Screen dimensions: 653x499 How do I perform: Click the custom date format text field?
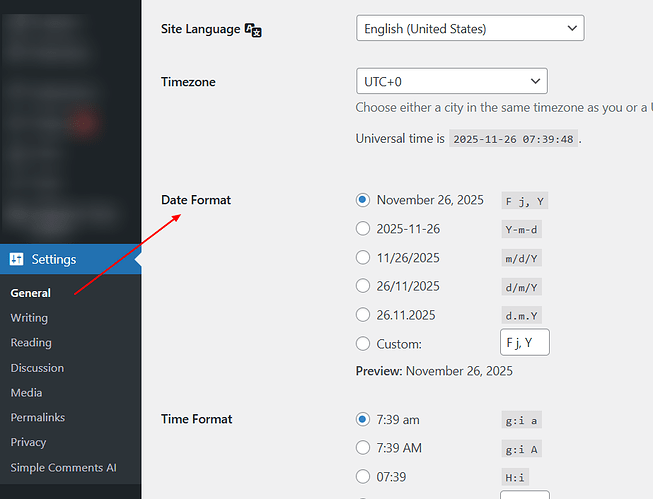[524, 344]
